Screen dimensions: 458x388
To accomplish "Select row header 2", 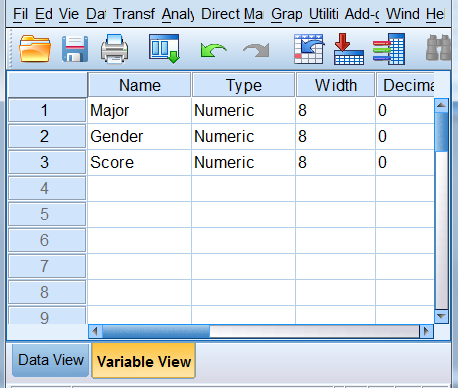I will pos(47,136).
